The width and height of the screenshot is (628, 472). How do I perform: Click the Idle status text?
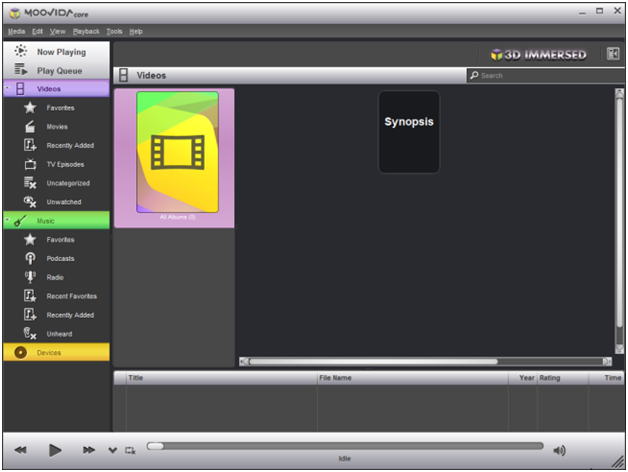[345, 458]
